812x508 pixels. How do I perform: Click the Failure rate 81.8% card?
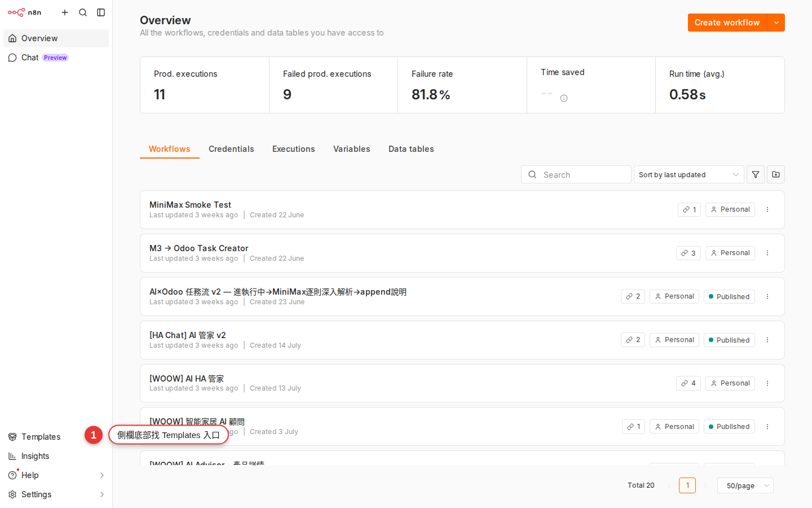click(x=462, y=85)
